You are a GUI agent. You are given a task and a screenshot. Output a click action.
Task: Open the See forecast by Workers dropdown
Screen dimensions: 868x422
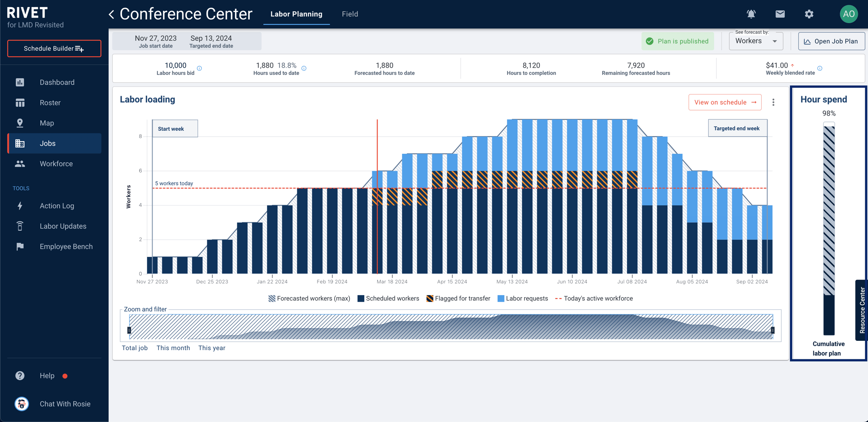[756, 41]
